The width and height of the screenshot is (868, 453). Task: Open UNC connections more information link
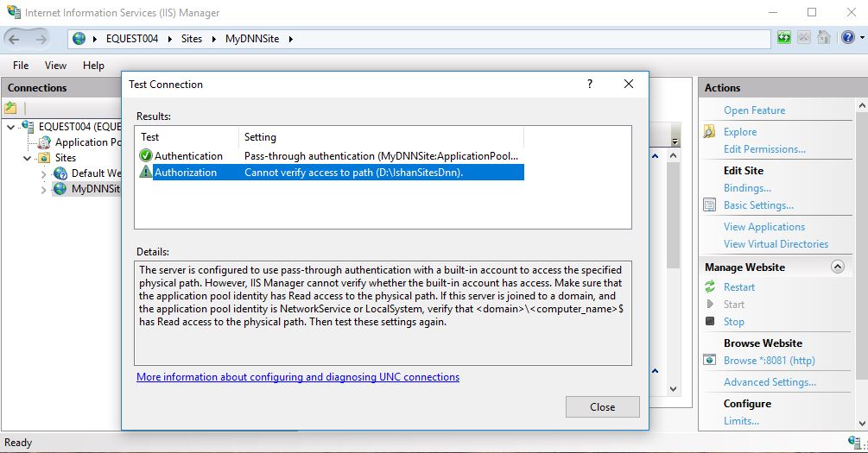(x=298, y=377)
